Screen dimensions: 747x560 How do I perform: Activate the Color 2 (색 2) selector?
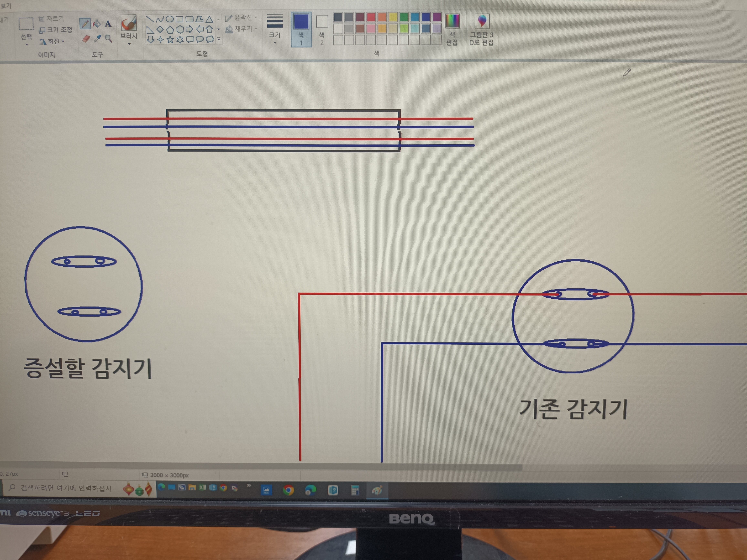click(x=322, y=30)
